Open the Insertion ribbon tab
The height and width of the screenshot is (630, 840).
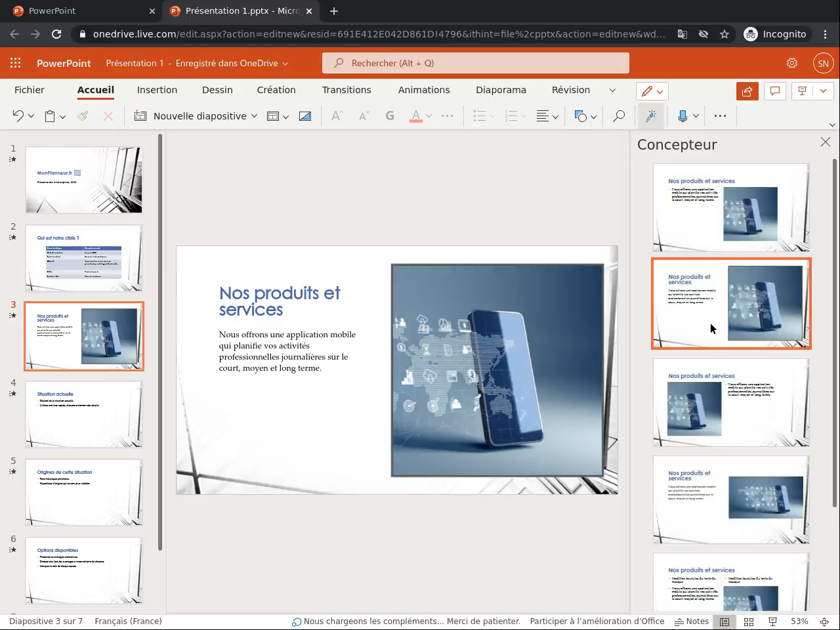click(x=157, y=90)
